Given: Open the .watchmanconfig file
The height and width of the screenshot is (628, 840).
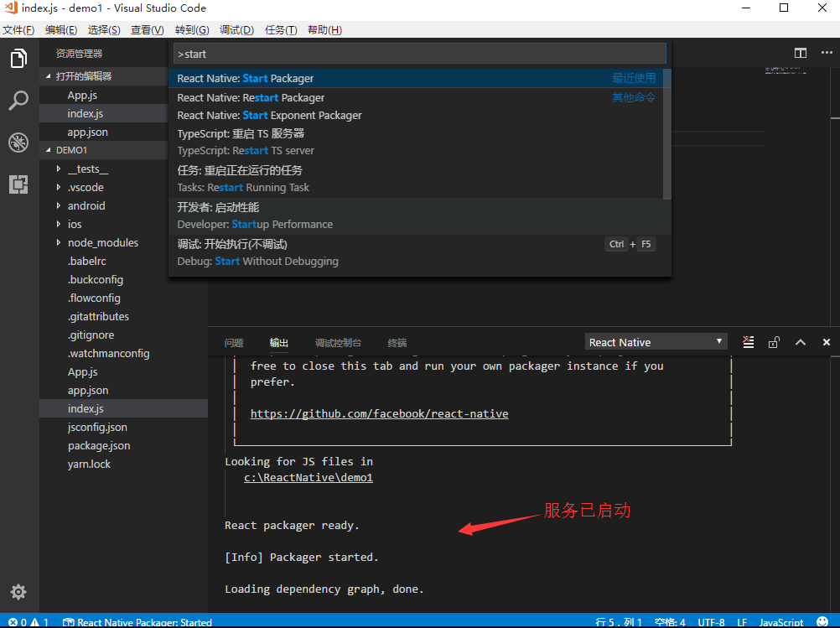Looking at the screenshot, I should pos(108,354).
